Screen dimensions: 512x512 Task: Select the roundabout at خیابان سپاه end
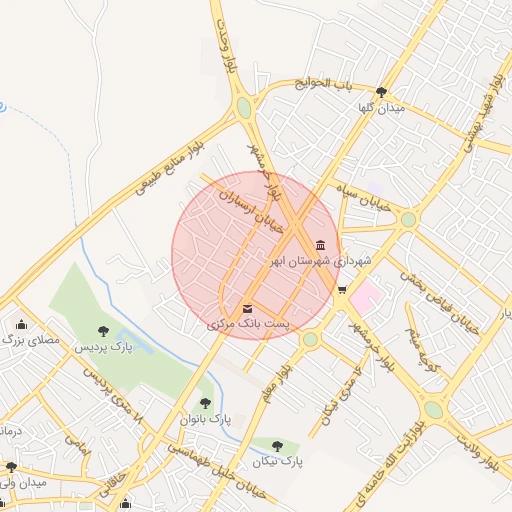(408, 220)
